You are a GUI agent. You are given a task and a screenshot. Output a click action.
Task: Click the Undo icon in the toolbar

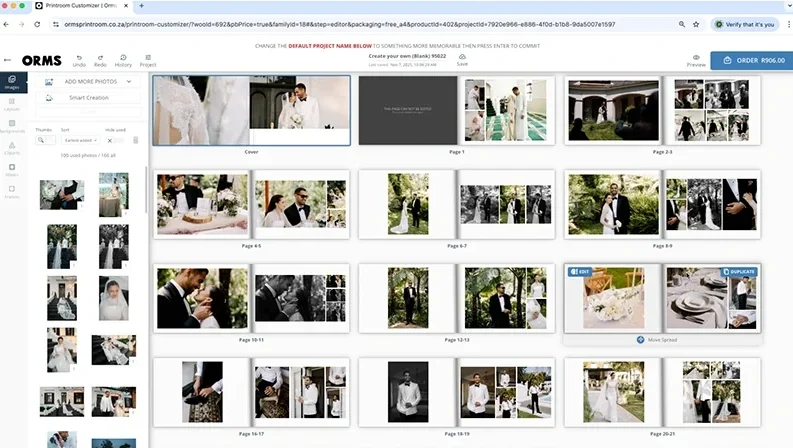point(78,58)
